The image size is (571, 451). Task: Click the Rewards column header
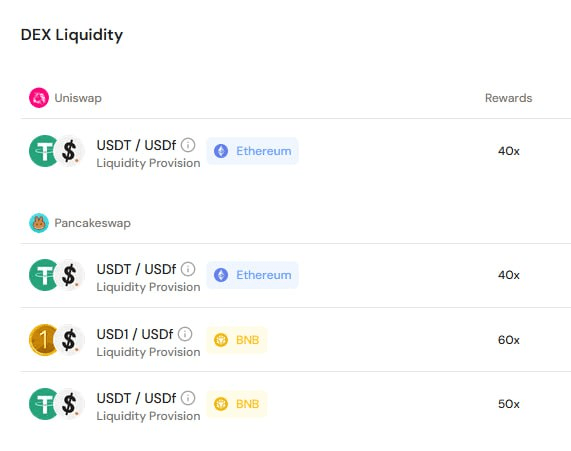508,98
